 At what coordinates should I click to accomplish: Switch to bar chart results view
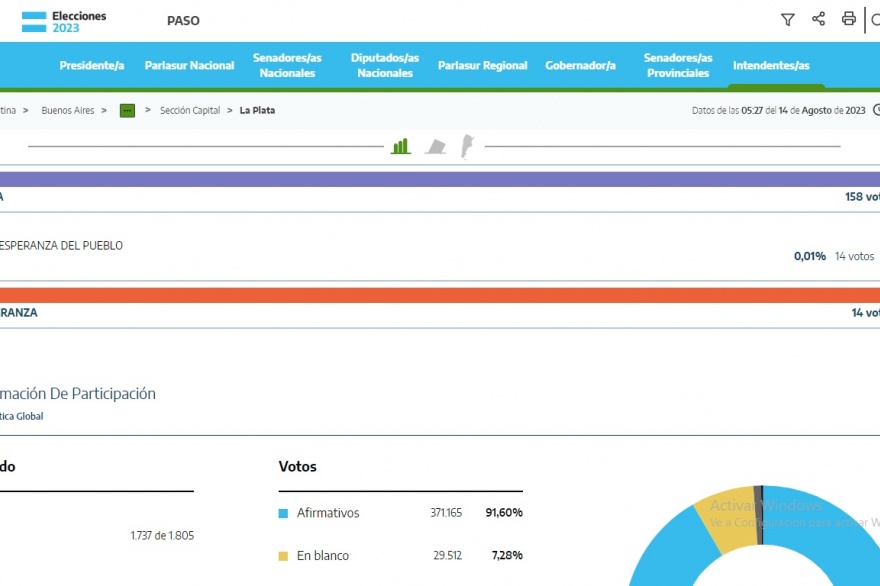coord(401,146)
